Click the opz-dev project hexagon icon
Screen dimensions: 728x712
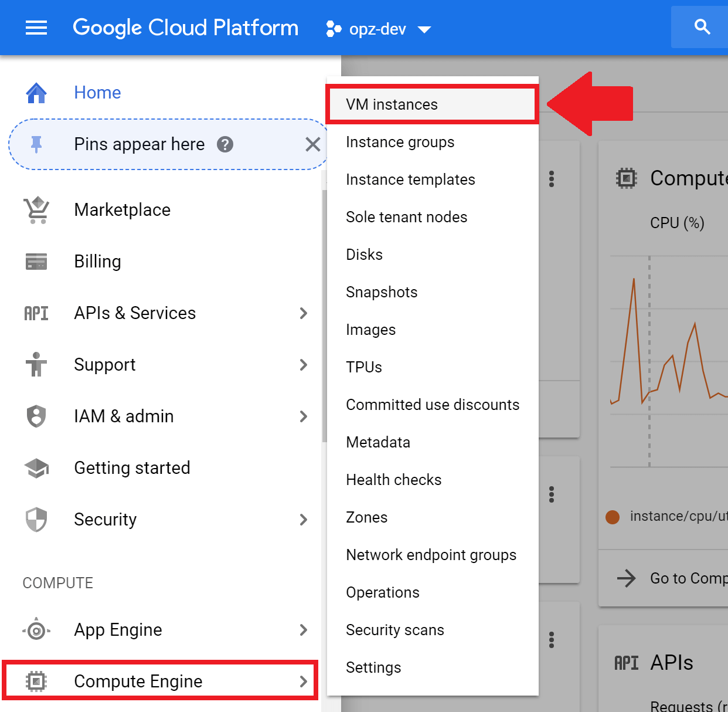[x=334, y=29]
